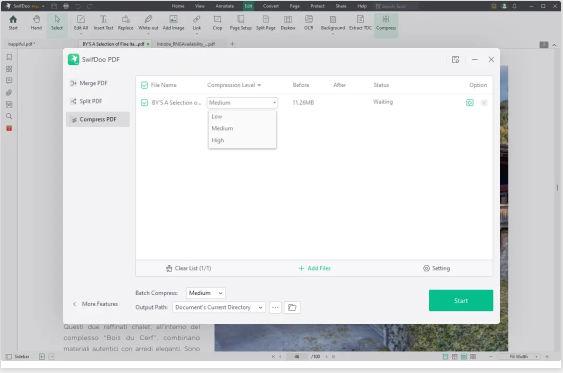Select the White out tool

point(148,23)
